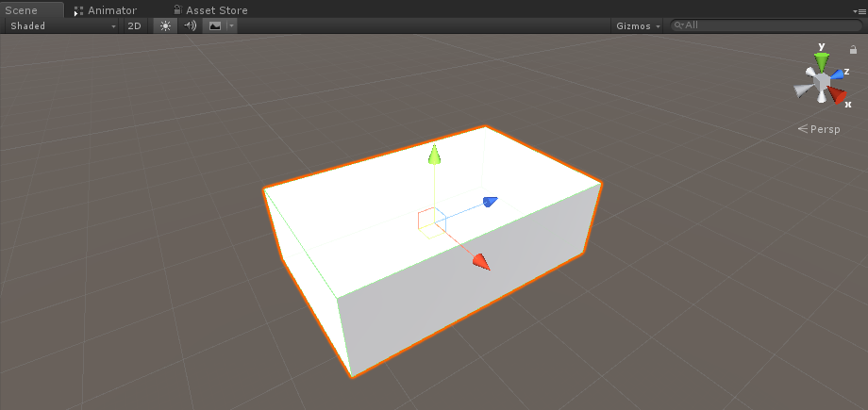This screenshot has width=868, height=410.
Task: Open the scene effects dropdown arrow
Action: coord(231,25)
